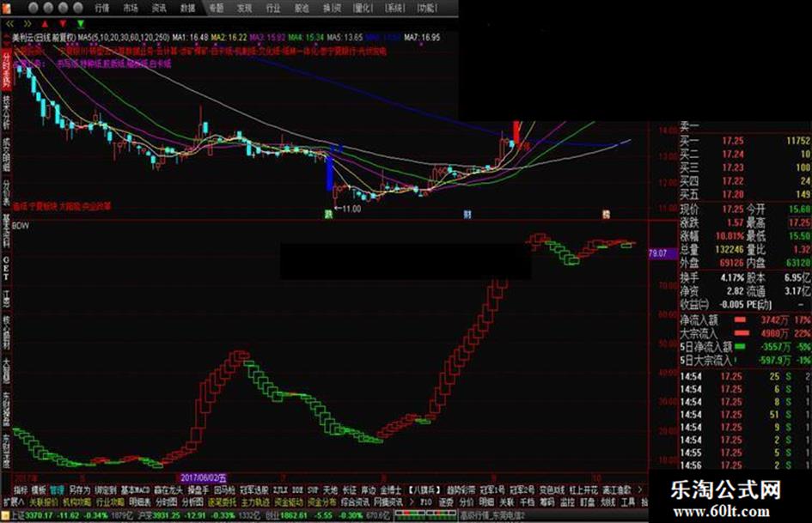The width and height of the screenshot is (812, 523).
Task: Open the 系统 menu item
Action: click(395, 8)
